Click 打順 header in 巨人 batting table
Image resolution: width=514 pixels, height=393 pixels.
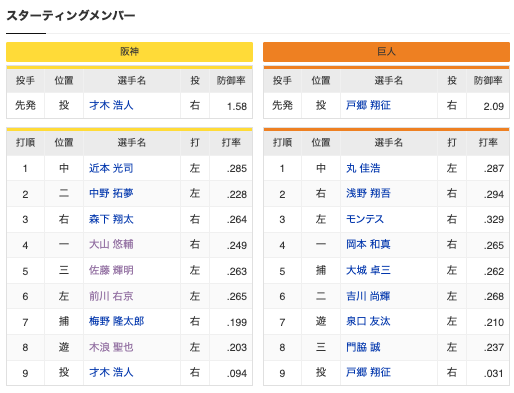tap(282, 143)
